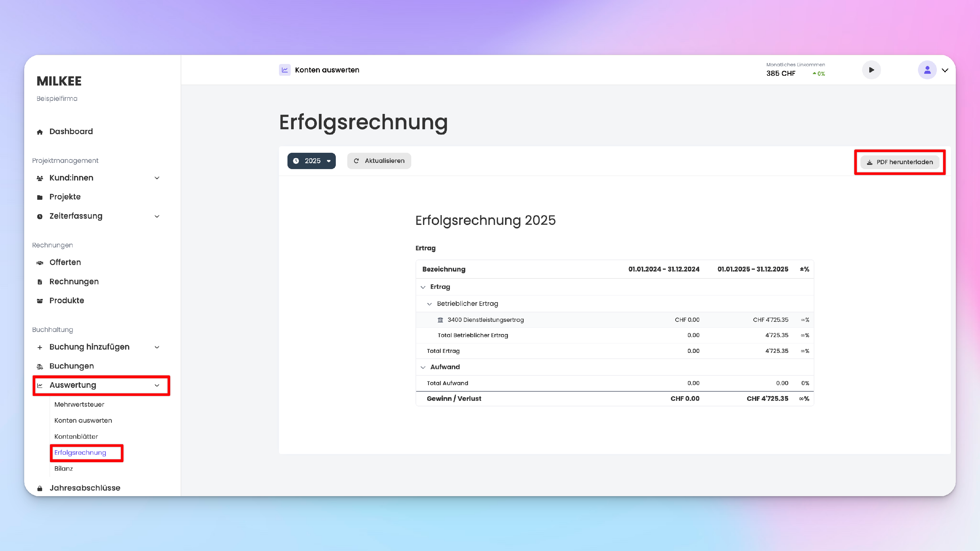Open the Mehrwertsteuer submenu item

click(x=79, y=404)
